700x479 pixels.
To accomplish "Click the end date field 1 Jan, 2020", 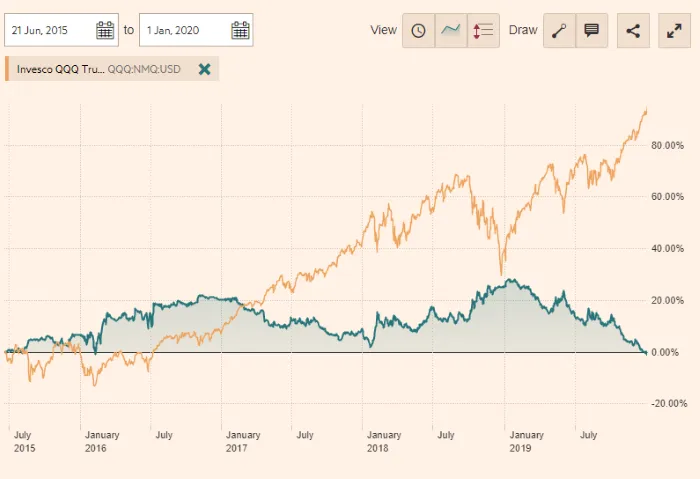I will point(183,30).
